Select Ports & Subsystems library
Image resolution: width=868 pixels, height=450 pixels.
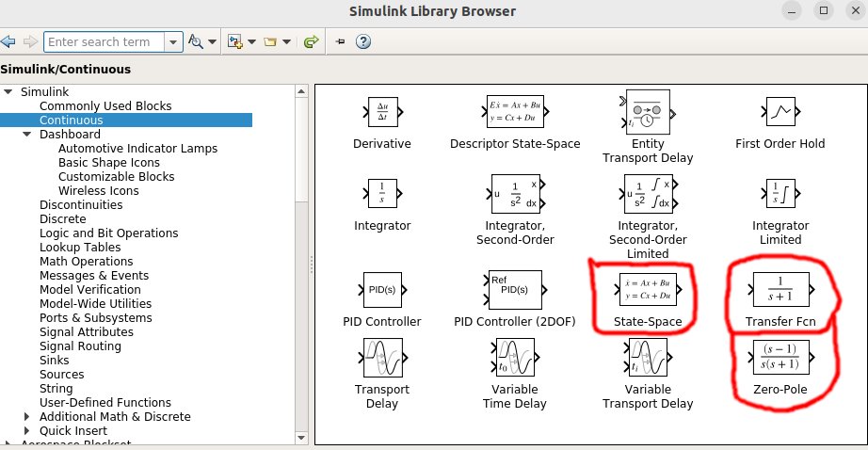(95, 317)
